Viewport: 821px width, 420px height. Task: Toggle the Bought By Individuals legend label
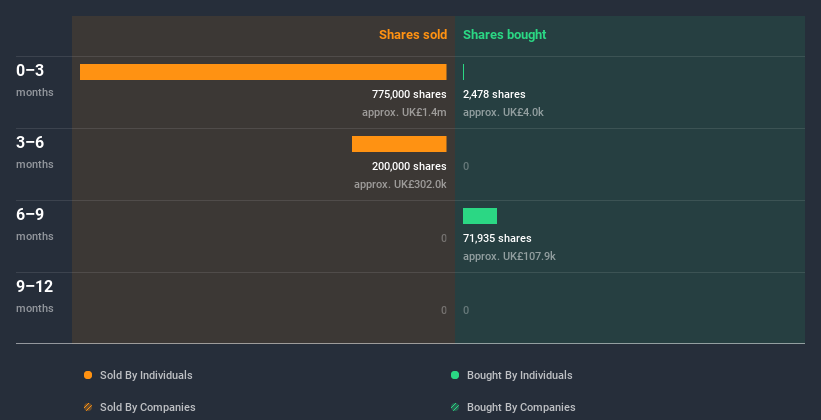(519, 375)
